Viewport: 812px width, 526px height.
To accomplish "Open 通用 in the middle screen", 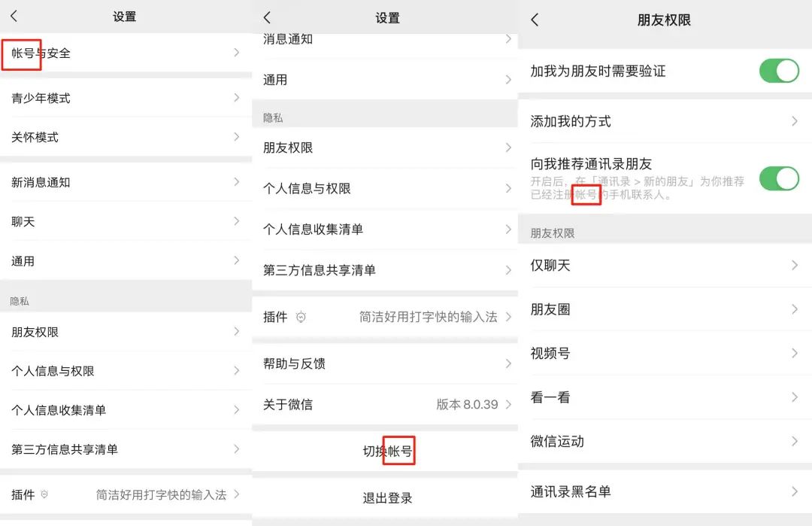I will click(x=385, y=79).
